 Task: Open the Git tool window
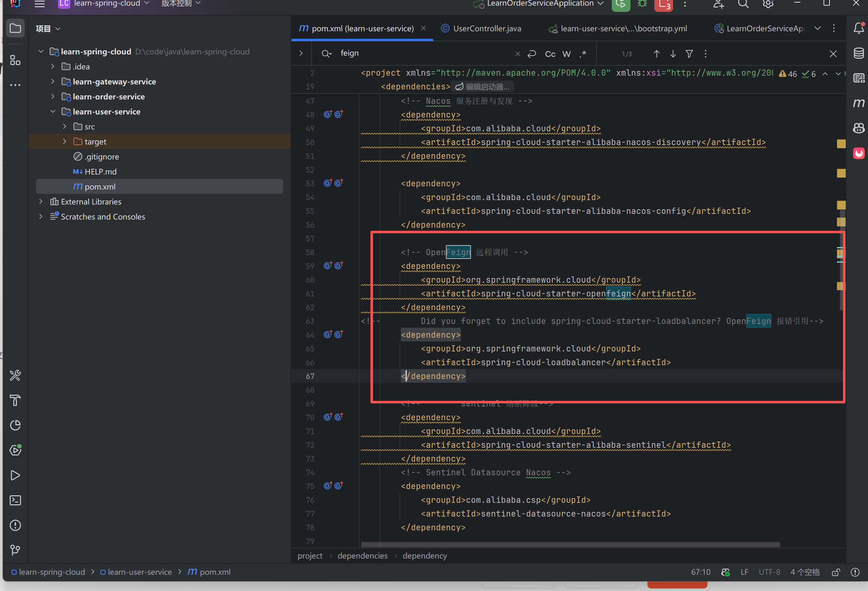(x=15, y=550)
